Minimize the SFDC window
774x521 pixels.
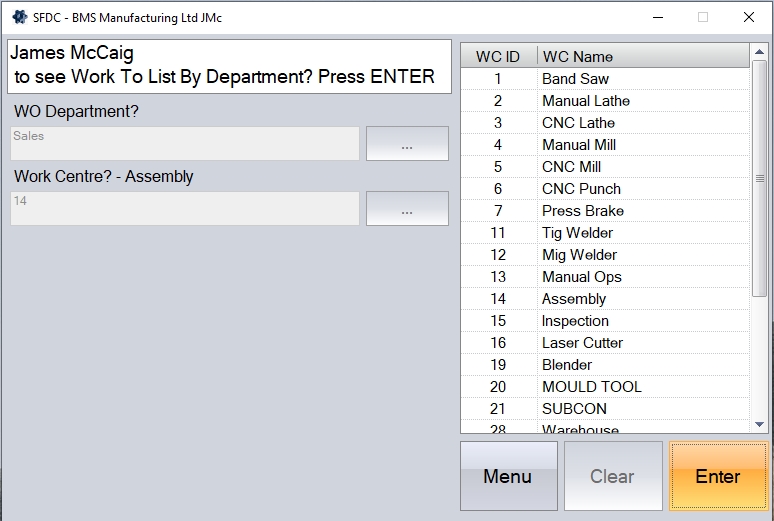coord(656,17)
